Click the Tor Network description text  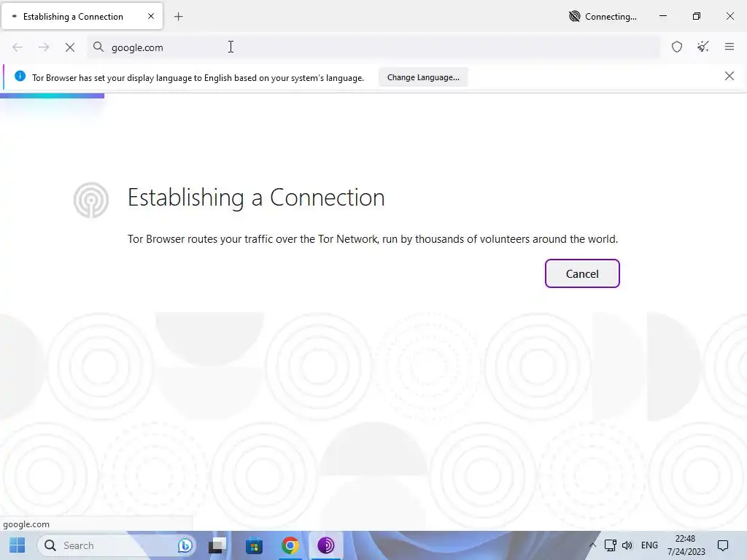point(373,239)
